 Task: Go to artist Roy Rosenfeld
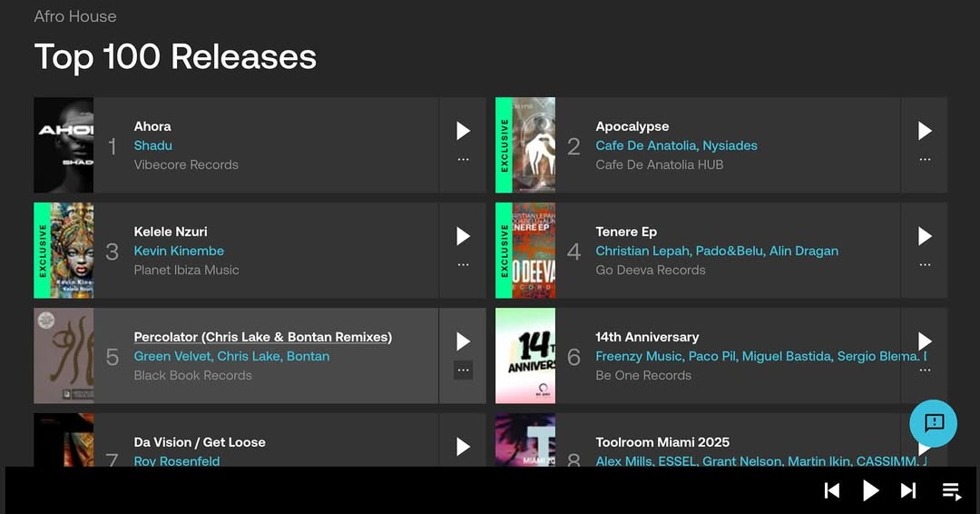[x=177, y=461]
